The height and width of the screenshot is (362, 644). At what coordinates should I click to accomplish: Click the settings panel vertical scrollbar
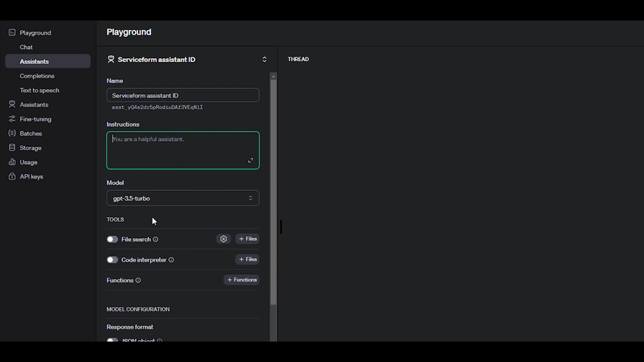point(273,192)
